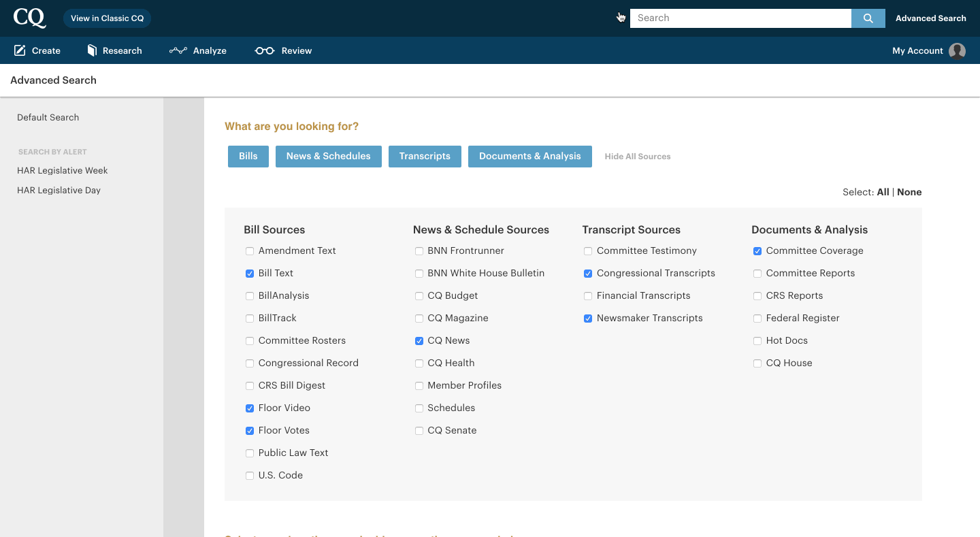The width and height of the screenshot is (980, 537).
Task: Click Hide All Sources
Action: 637,156
